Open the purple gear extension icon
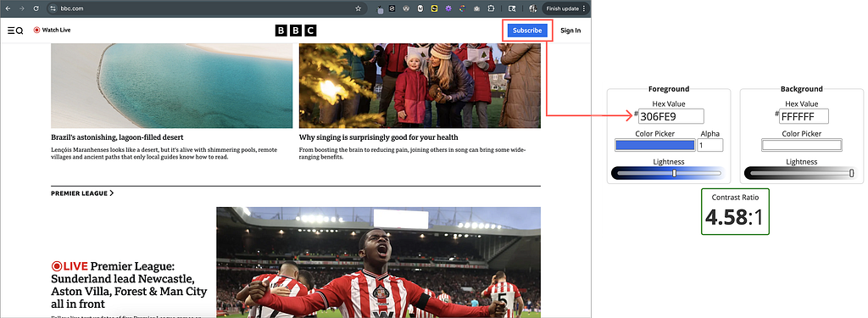Viewport: 868px width, 318px height. (448, 8)
